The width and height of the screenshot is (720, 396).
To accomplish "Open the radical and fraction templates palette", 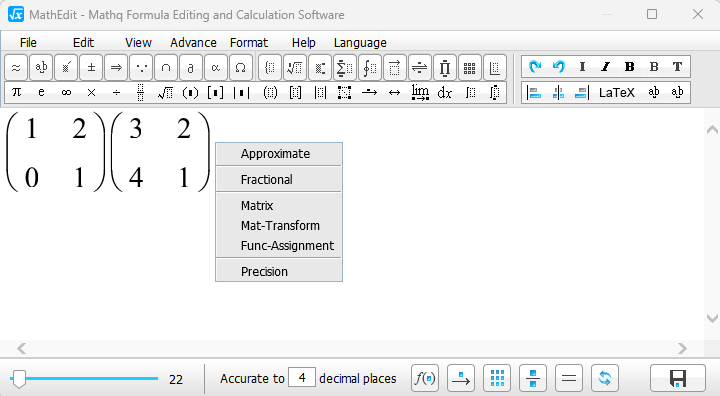I will pos(295,68).
